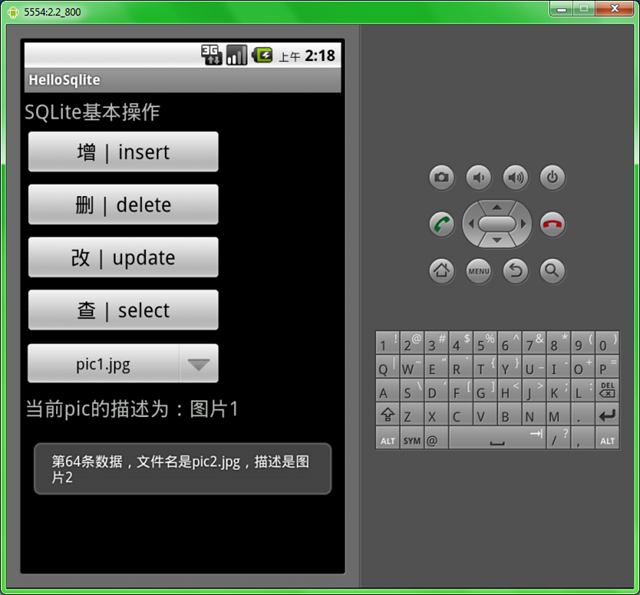The image size is (640, 595).
Task: Raise volume with the volume-up button
Action: [x=516, y=177]
